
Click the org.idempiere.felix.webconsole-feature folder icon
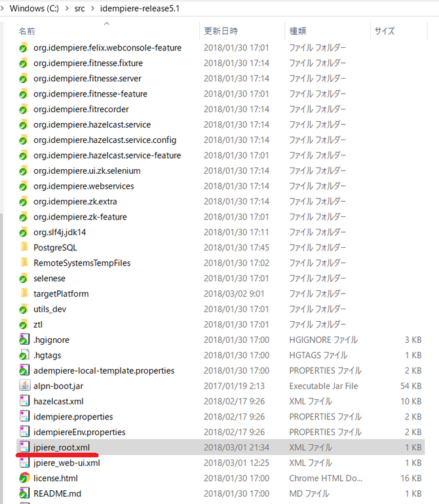pos(24,48)
